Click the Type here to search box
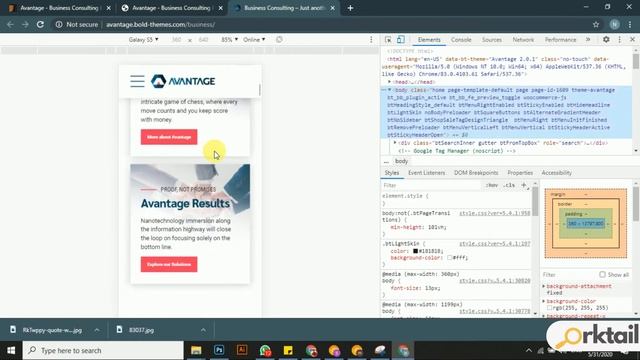Image resolution: width=640 pixels, height=360 pixels. (103, 350)
